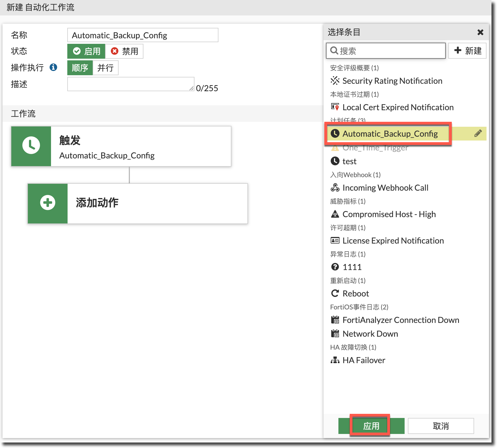497x448 pixels.
Task: Click the HA Failover network icon
Action: [335, 360]
